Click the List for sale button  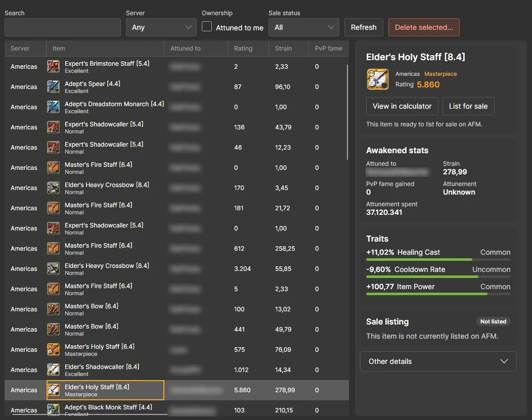click(468, 106)
